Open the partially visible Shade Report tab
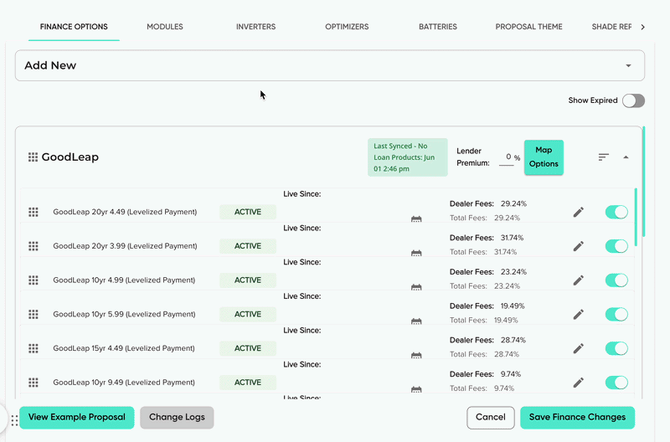The width and height of the screenshot is (670, 442). (611, 27)
